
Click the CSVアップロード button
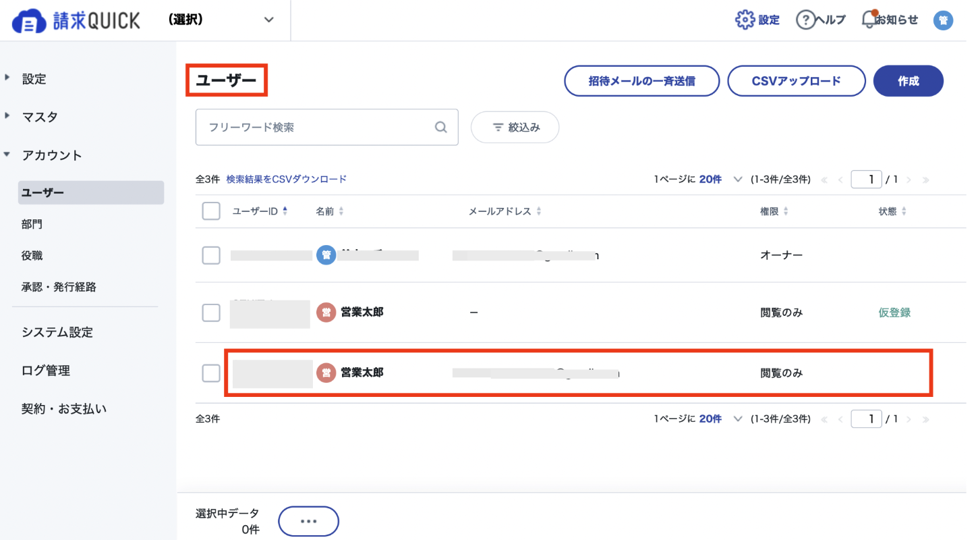click(x=797, y=81)
